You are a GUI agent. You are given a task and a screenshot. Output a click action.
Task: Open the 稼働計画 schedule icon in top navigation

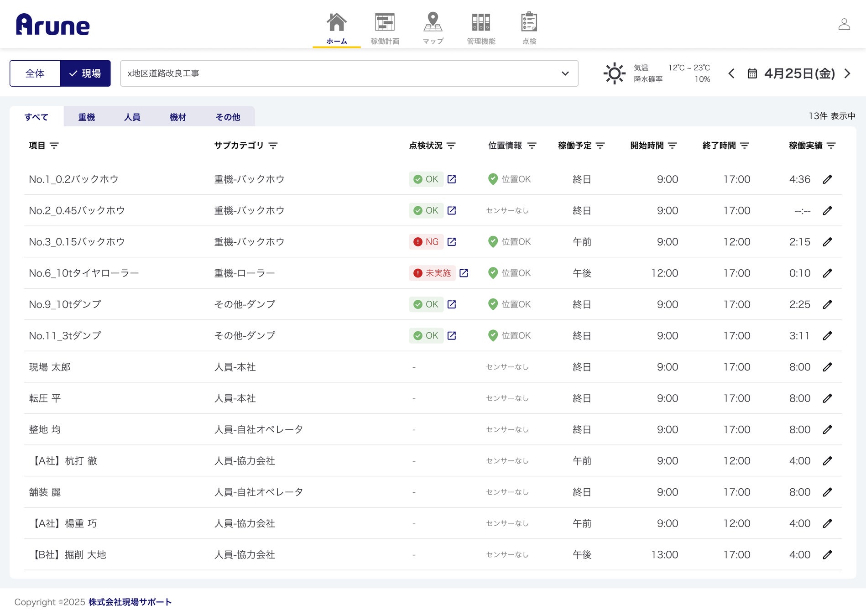385,23
